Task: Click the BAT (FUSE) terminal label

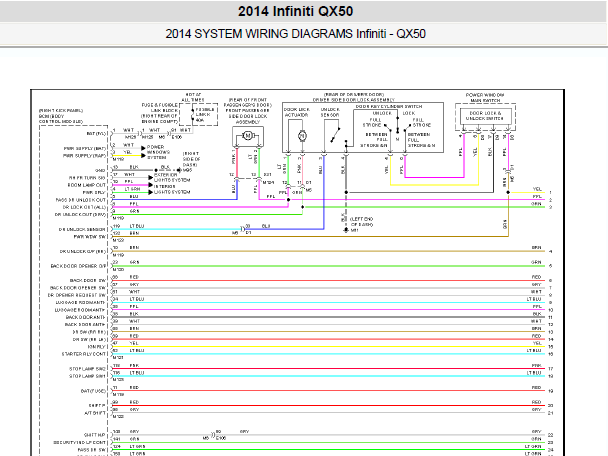Action: pos(93,391)
